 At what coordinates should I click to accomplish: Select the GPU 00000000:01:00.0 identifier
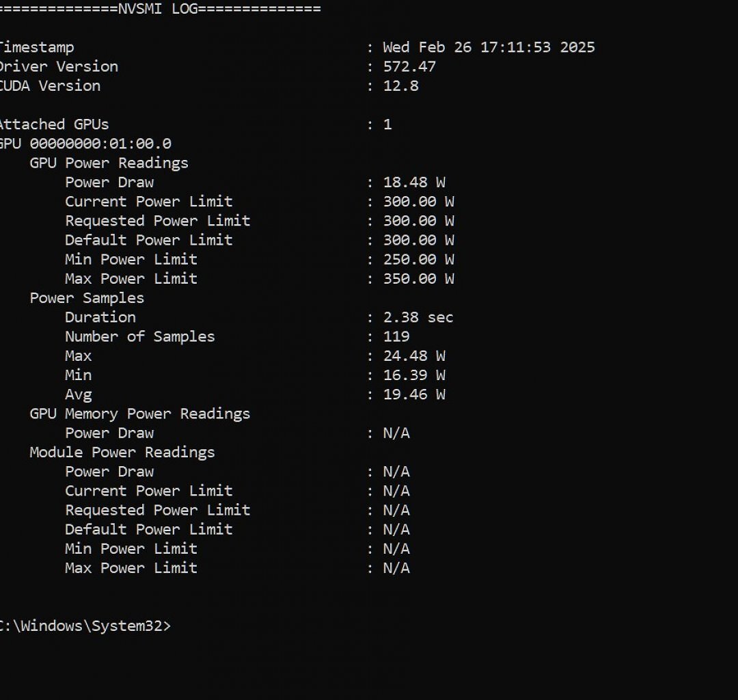point(85,144)
